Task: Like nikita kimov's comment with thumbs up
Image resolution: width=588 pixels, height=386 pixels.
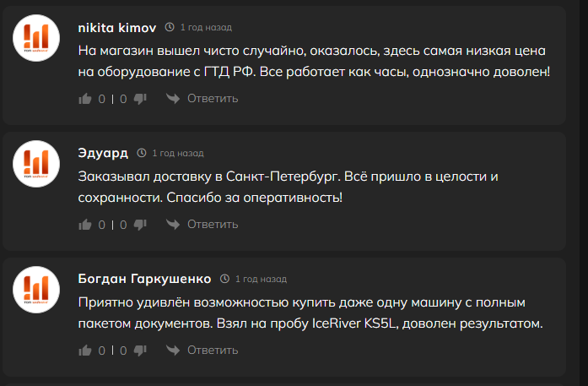Action: coord(84,99)
